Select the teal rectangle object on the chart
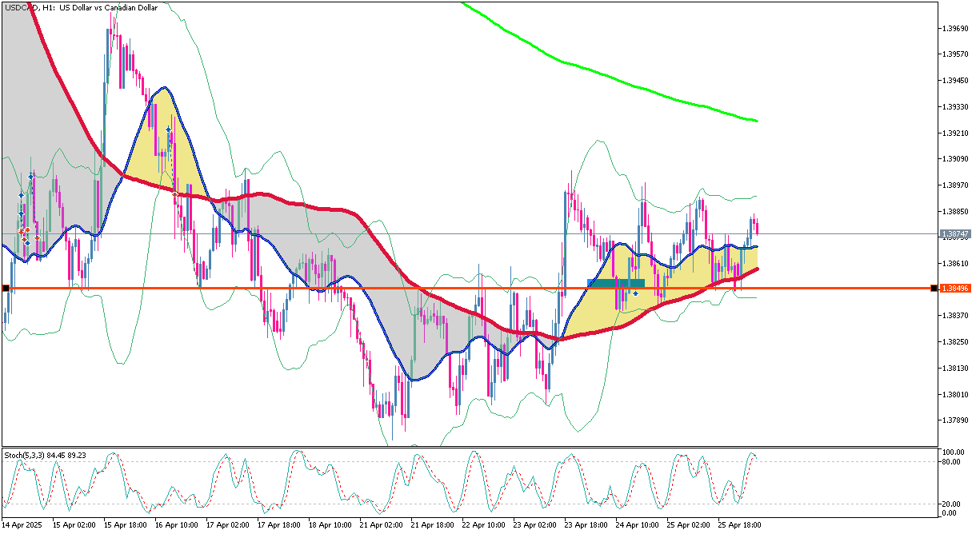Viewport: 980px width, 534px height. (x=616, y=283)
